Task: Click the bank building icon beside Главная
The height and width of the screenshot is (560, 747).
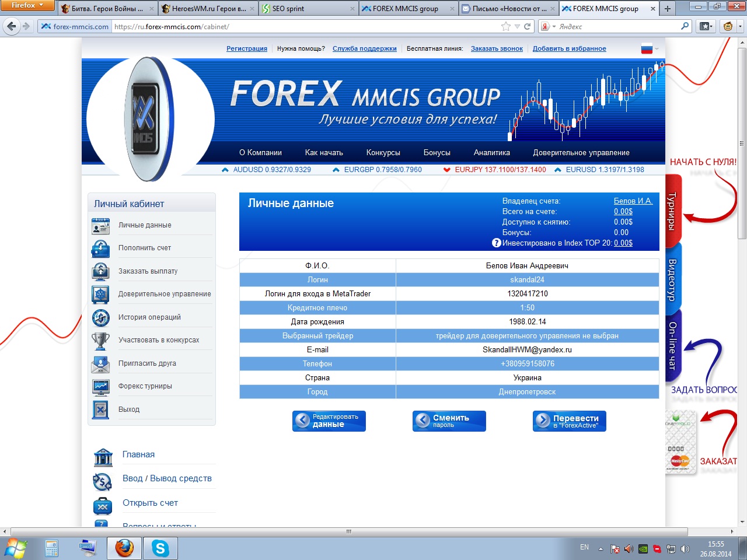Action: [x=103, y=457]
